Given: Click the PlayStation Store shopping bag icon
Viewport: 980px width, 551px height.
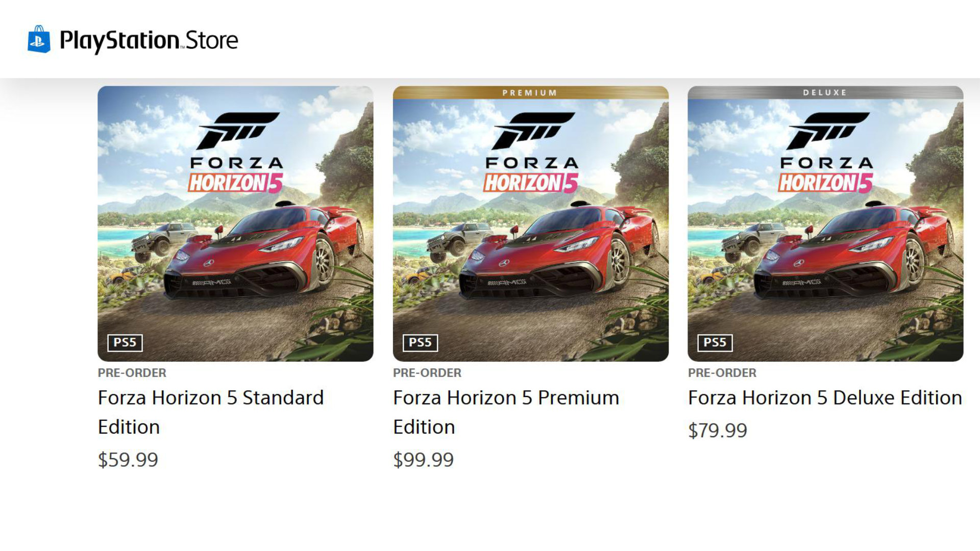Looking at the screenshot, I should coord(39,39).
